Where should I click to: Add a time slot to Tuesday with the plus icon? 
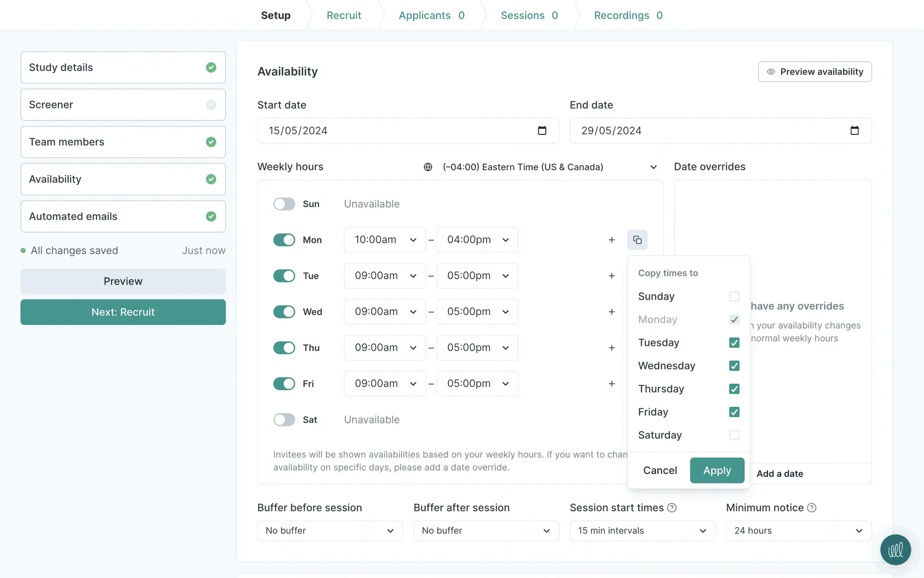click(612, 276)
